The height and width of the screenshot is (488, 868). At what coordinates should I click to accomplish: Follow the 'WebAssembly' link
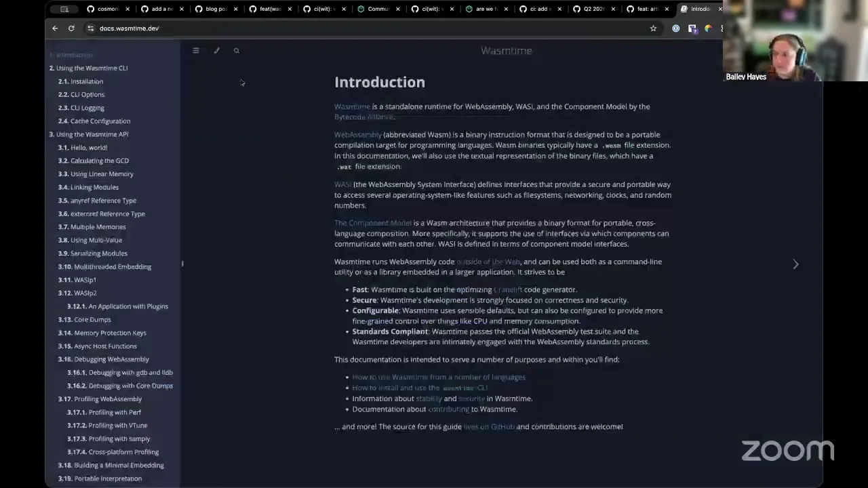click(358, 135)
